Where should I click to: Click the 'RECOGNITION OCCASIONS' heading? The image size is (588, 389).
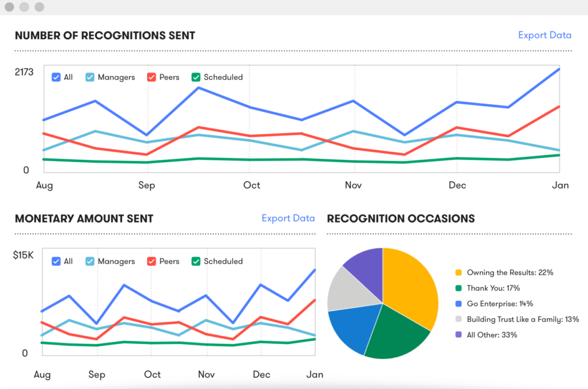401,218
